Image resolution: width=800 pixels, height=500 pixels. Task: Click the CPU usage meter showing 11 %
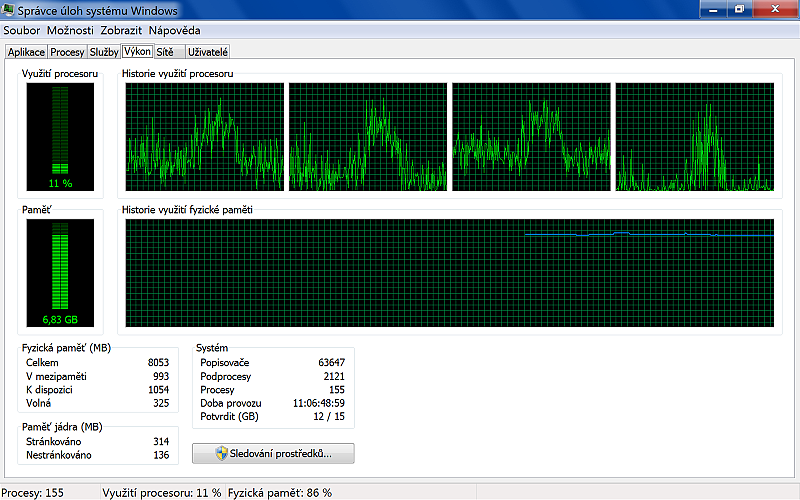click(x=60, y=136)
